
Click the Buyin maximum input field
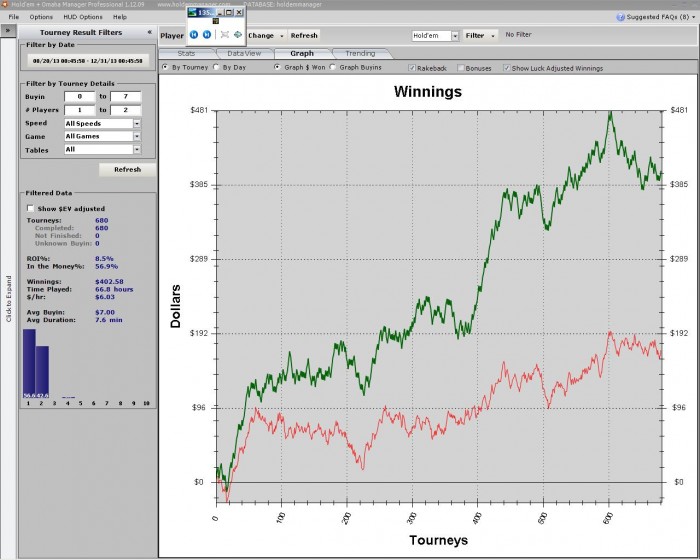pyautogui.click(x=125, y=96)
